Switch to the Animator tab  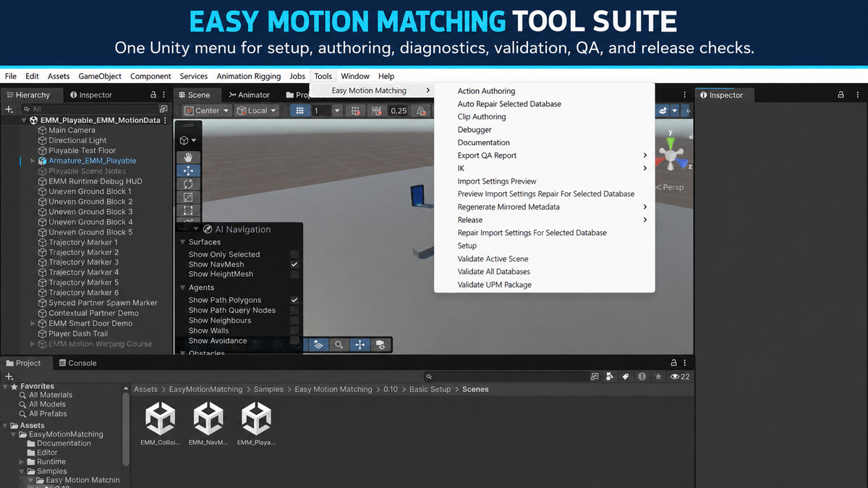pos(249,95)
